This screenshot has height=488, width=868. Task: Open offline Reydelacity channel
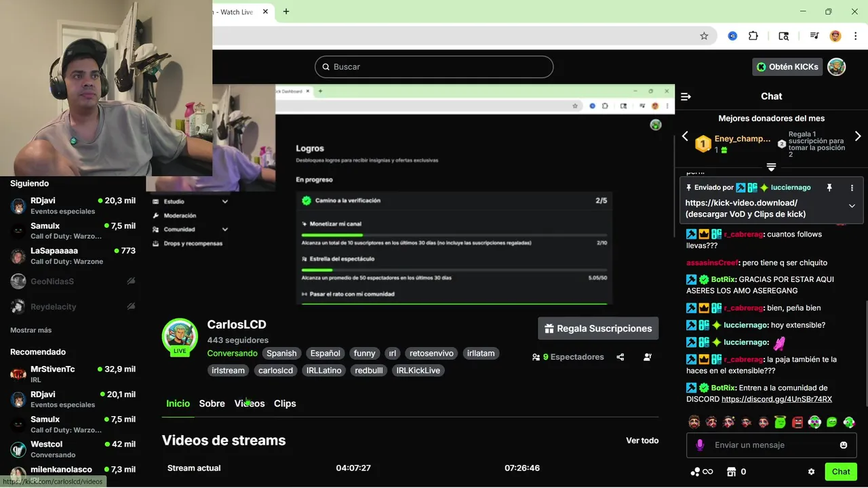click(x=73, y=307)
